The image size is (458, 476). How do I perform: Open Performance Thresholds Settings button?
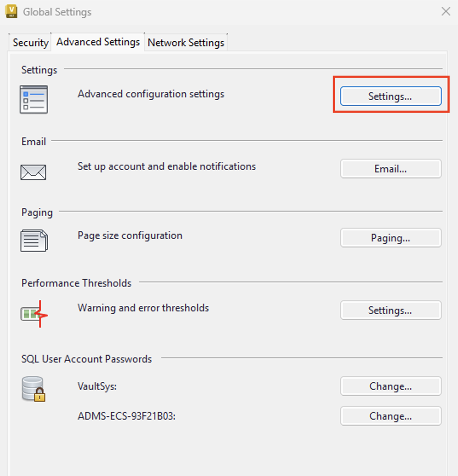(391, 310)
